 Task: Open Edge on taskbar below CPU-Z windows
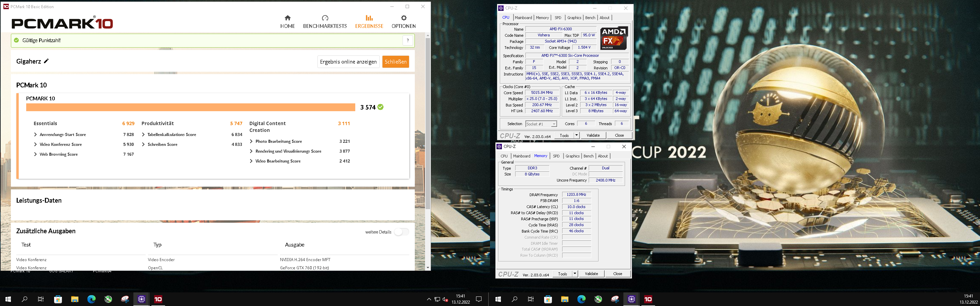(x=581, y=299)
